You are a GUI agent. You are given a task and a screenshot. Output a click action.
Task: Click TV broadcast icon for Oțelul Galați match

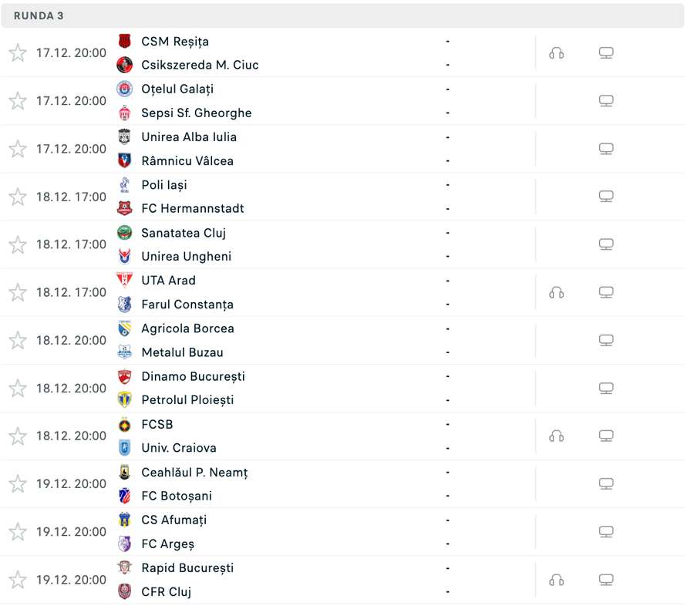[x=606, y=101]
